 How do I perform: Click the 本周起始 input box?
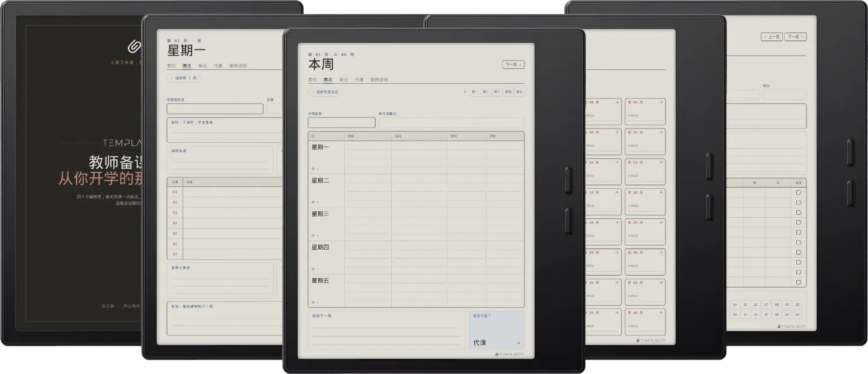tap(341, 122)
